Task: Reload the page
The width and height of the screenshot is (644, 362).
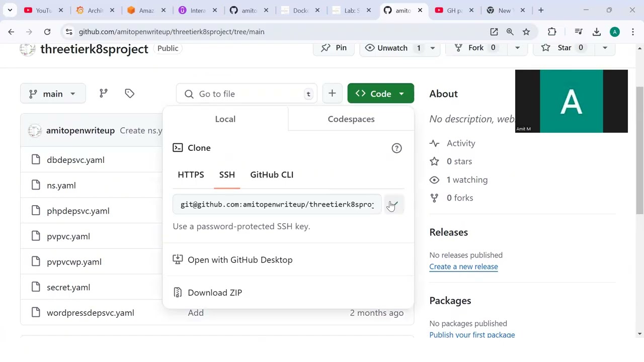Action: pos(47,32)
